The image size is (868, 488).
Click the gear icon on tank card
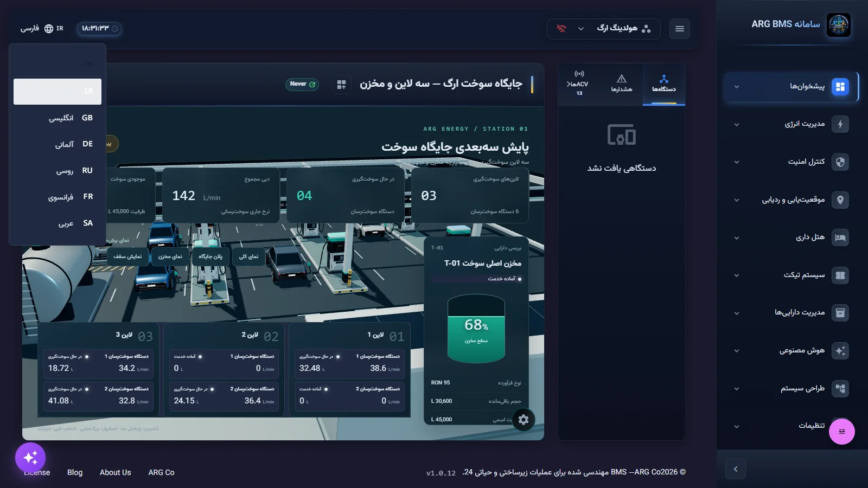point(524,420)
